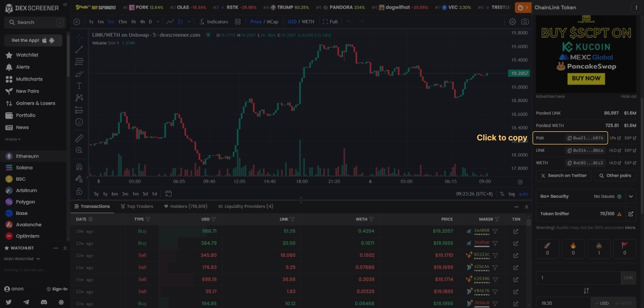Open the Gainers & Losers page

[35, 103]
